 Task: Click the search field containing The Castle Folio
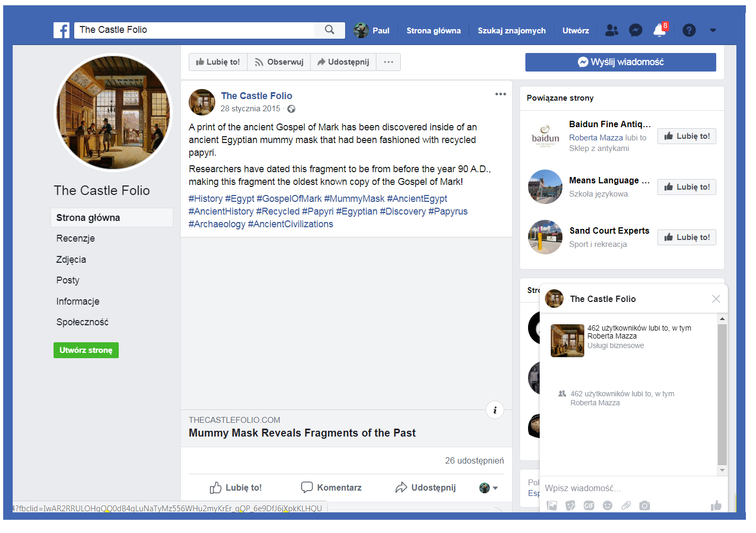point(195,30)
